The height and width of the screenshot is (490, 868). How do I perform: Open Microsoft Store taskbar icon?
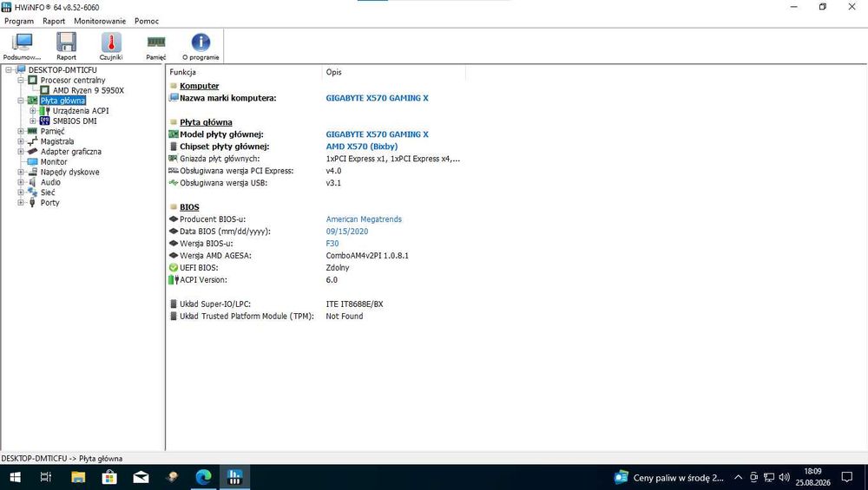tap(109, 477)
